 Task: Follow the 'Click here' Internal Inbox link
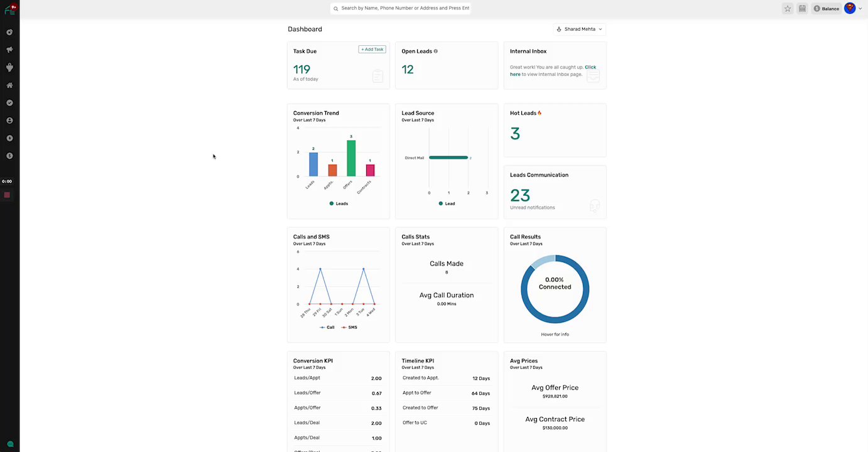pos(553,70)
